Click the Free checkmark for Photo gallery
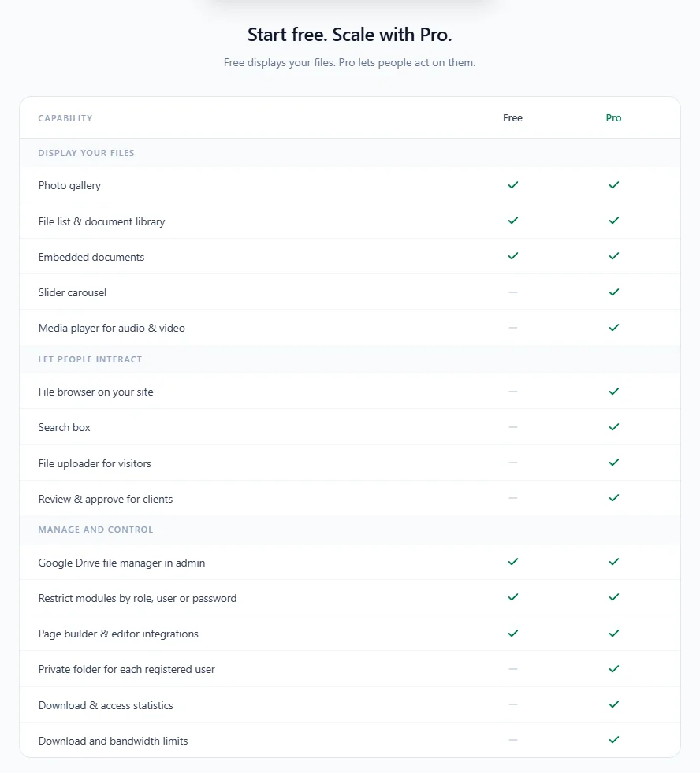This screenshot has height=773, width=700. (513, 185)
